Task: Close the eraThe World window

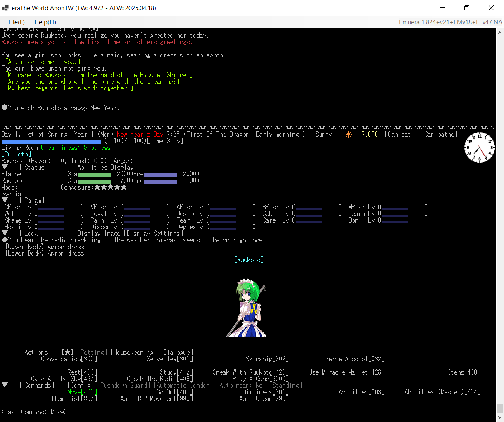Action: click(x=491, y=8)
